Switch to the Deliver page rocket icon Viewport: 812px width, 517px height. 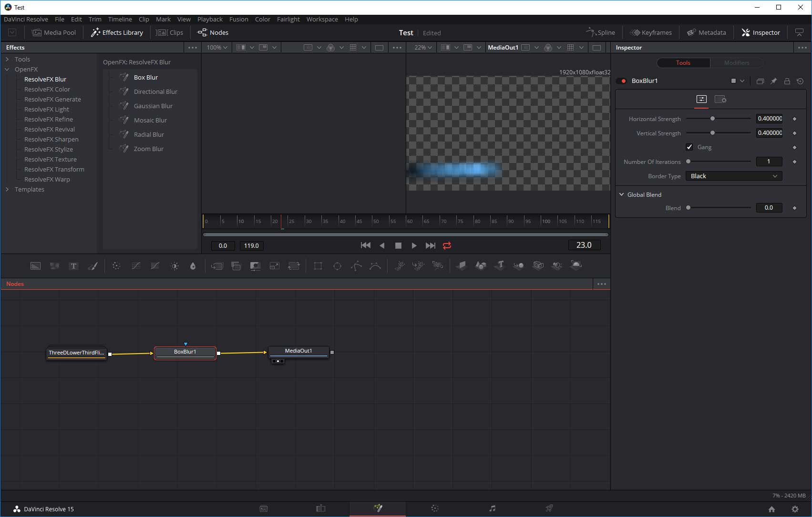pyautogui.click(x=549, y=508)
